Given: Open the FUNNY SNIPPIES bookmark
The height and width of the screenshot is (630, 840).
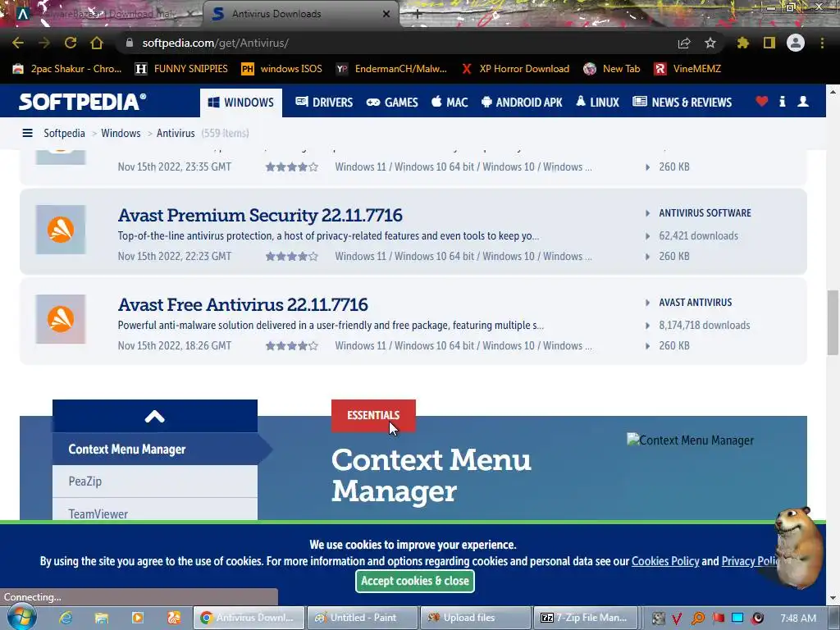Looking at the screenshot, I should [x=181, y=69].
